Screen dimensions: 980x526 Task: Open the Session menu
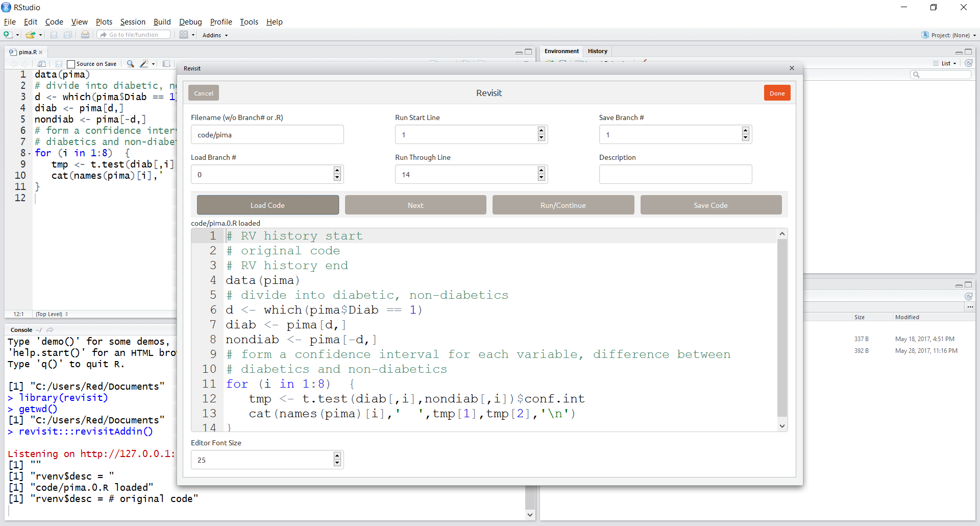(x=133, y=22)
